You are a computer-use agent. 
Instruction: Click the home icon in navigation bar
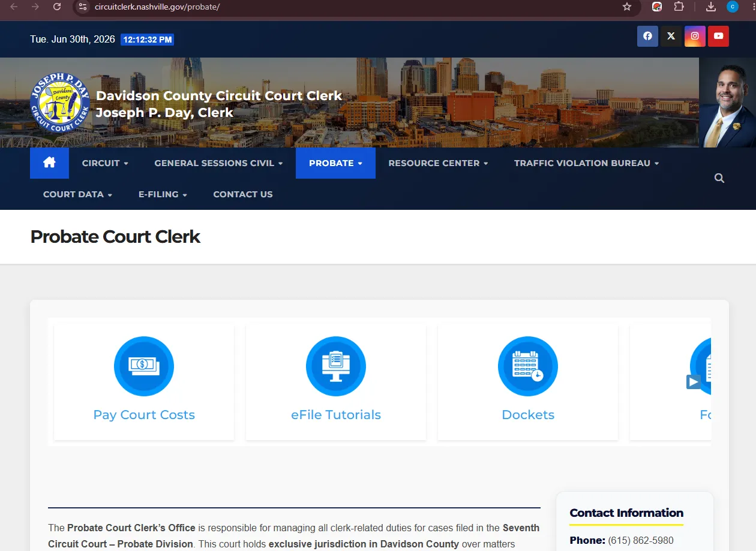click(49, 163)
